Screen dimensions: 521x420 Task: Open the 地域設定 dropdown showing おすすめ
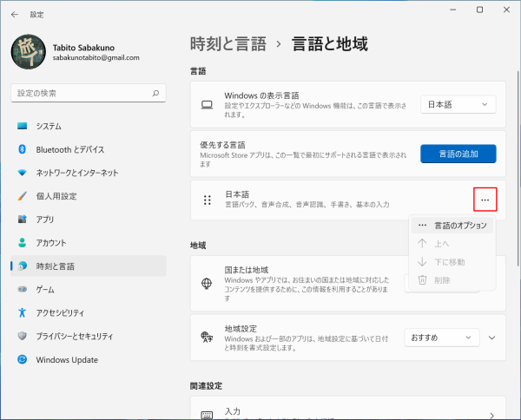point(442,338)
